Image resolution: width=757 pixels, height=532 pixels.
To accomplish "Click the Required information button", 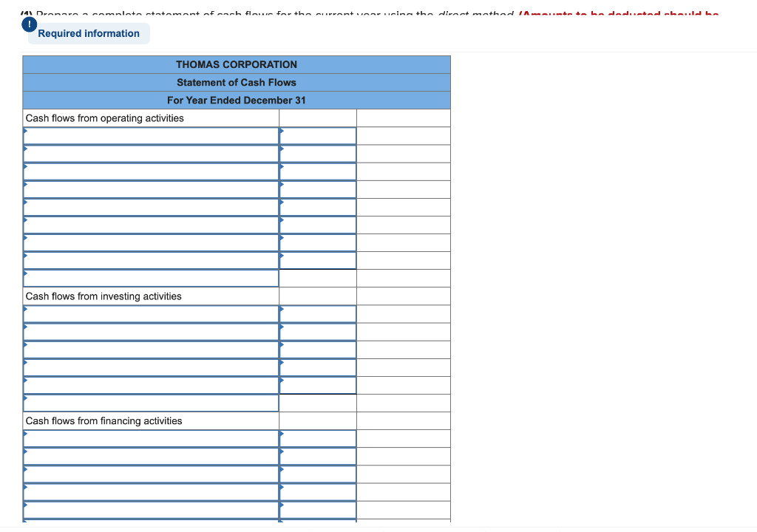I will (89, 33).
